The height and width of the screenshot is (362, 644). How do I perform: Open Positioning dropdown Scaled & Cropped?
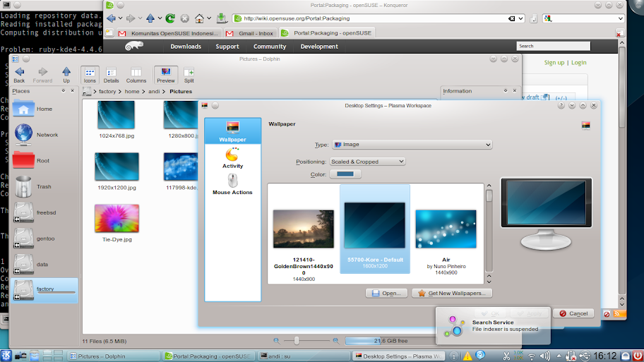click(367, 162)
